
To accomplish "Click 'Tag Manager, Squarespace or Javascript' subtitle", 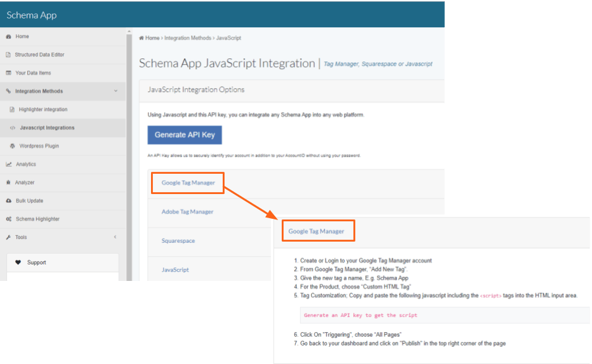I will 378,64.
